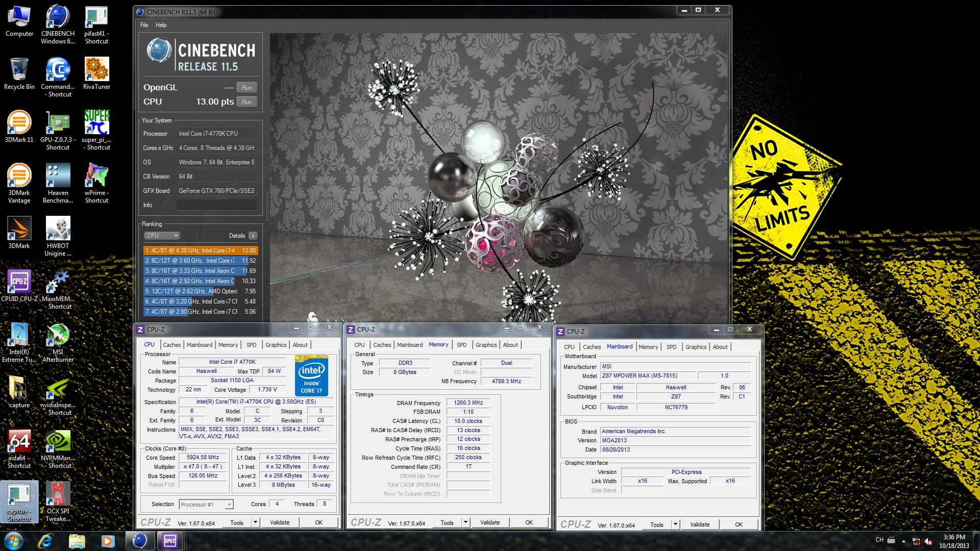
Task: Select the Command Center shortcut icon
Action: pyautogui.click(x=58, y=77)
